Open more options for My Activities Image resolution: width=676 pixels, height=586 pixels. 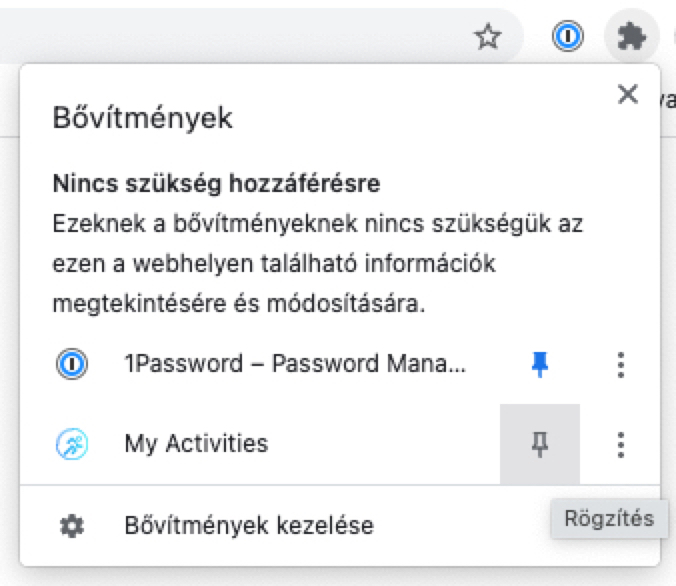(x=621, y=444)
